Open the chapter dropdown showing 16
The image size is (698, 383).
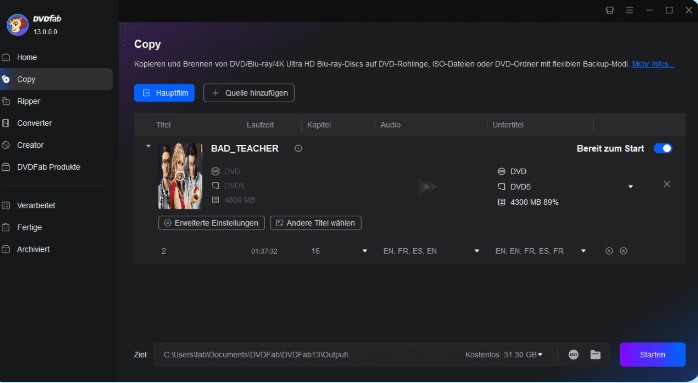365,251
